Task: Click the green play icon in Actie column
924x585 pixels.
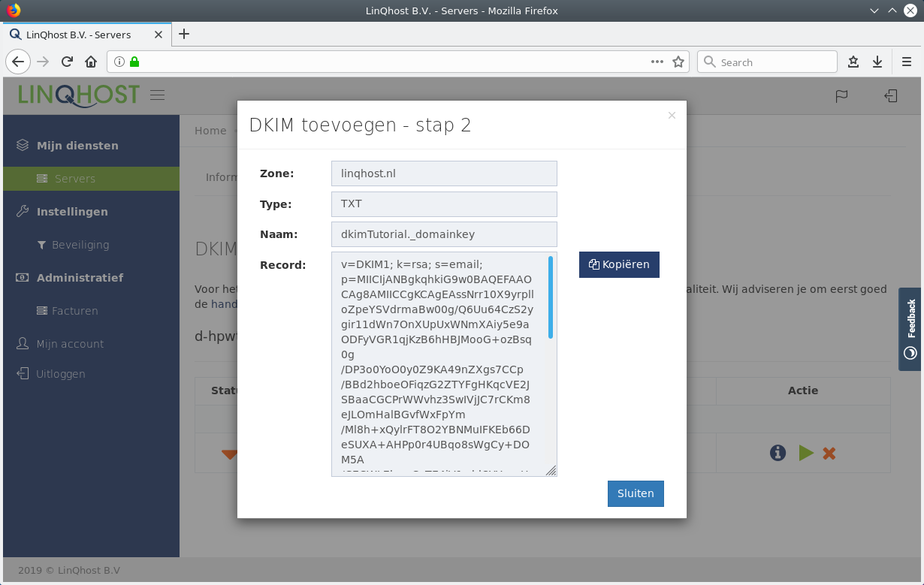Action: [x=806, y=453]
